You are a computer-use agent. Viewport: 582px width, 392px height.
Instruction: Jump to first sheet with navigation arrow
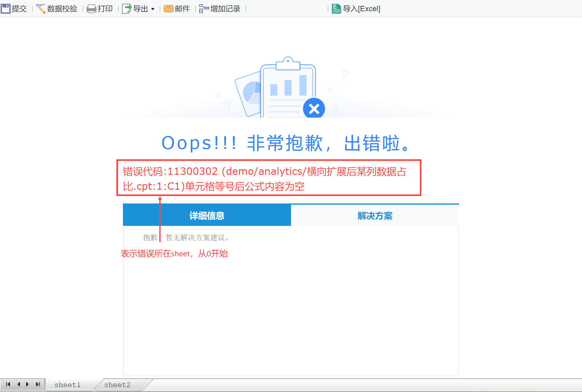[8, 384]
